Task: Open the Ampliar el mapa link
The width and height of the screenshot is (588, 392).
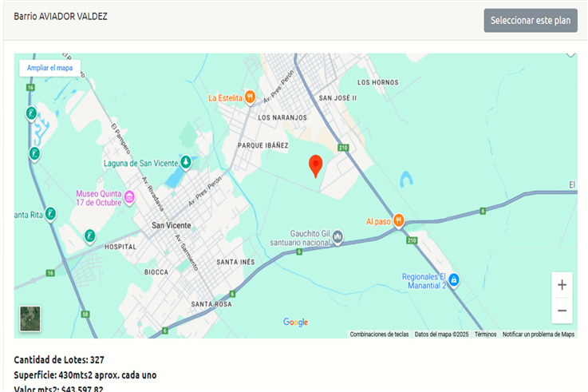Action: (50, 68)
